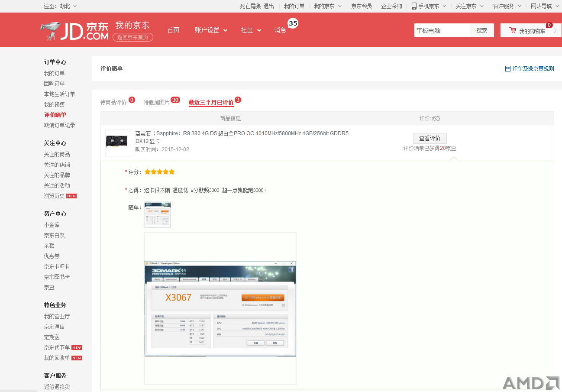Open 评价及送京豆规则 link

533,68
